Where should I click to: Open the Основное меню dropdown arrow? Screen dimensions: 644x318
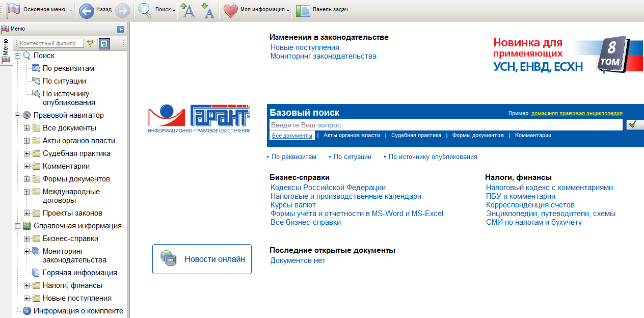70,10
